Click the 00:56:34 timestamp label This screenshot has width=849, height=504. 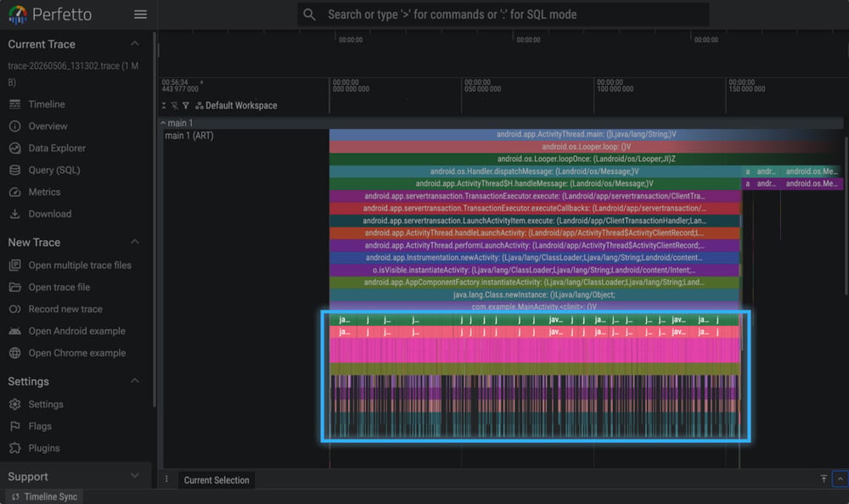tap(175, 82)
